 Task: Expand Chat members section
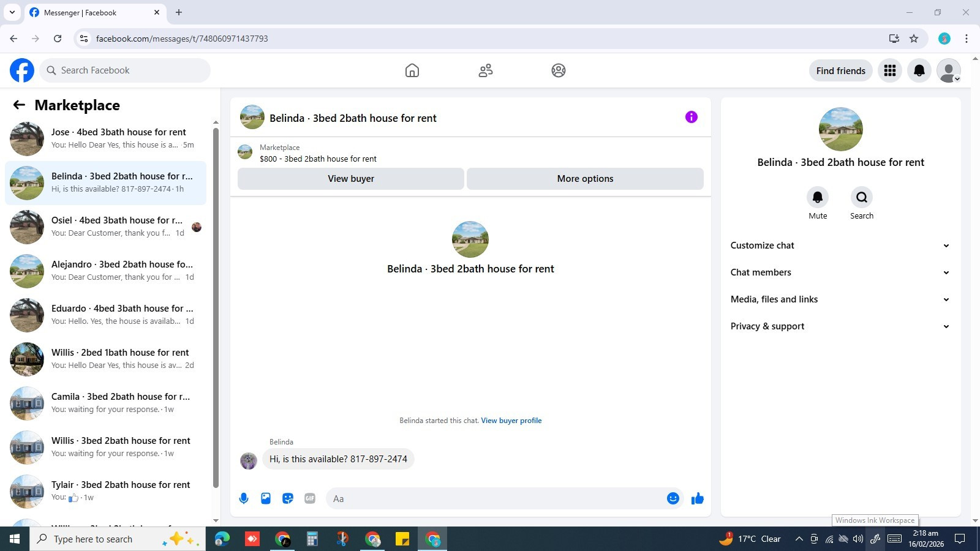[x=840, y=272]
